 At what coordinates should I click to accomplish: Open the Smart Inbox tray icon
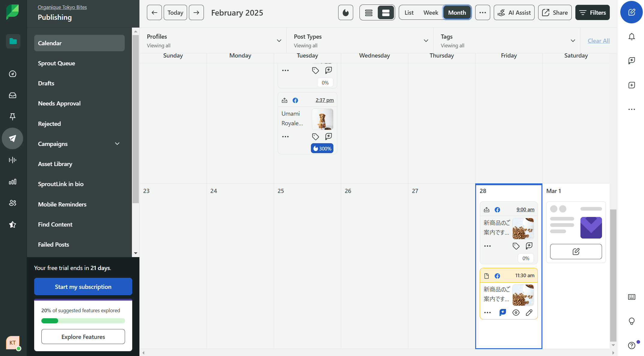13,95
